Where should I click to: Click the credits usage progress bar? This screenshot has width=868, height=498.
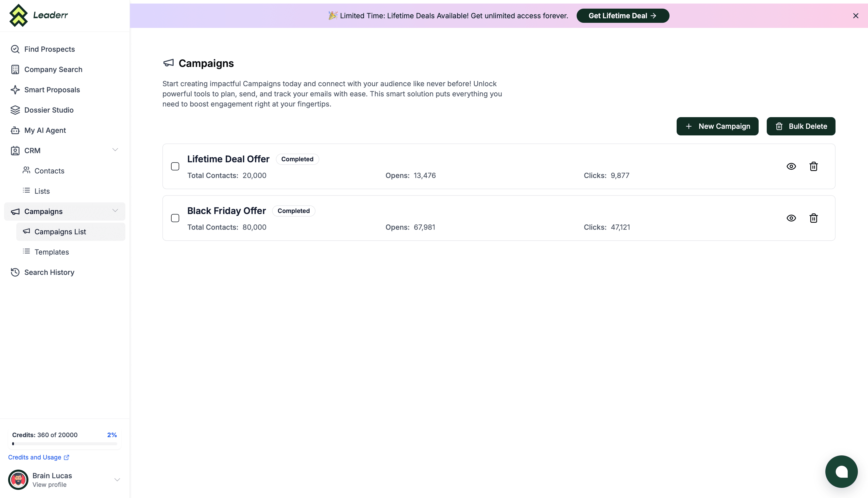click(x=65, y=444)
